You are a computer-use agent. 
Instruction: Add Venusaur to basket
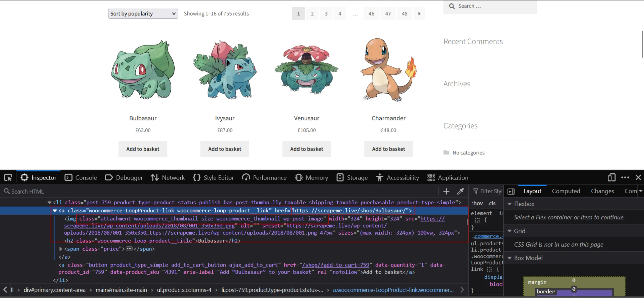click(x=307, y=149)
